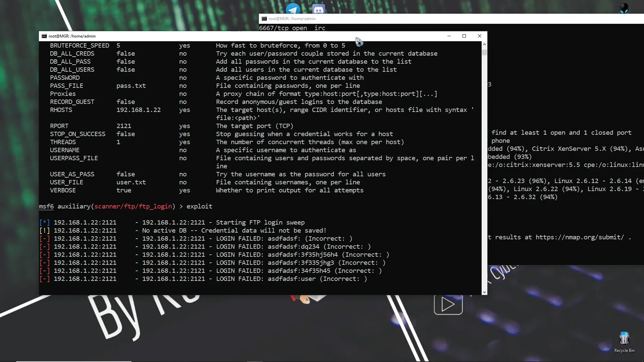Click the front terminal title bar text
The image size is (644, 362).
coord(72,36)
